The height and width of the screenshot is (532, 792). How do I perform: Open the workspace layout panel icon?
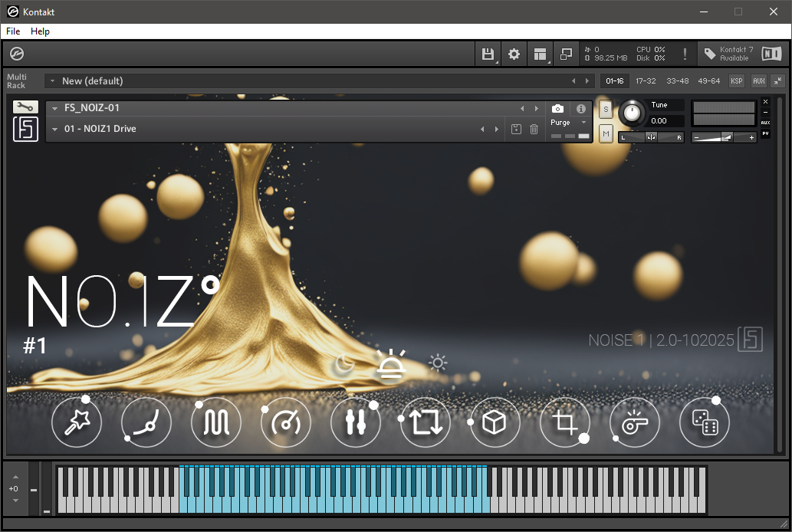click(540, 54)
